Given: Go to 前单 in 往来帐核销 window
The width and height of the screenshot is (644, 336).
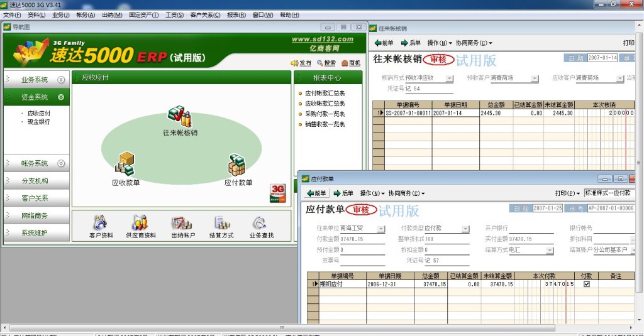Looking at the screenshot, I should point(384,43).
